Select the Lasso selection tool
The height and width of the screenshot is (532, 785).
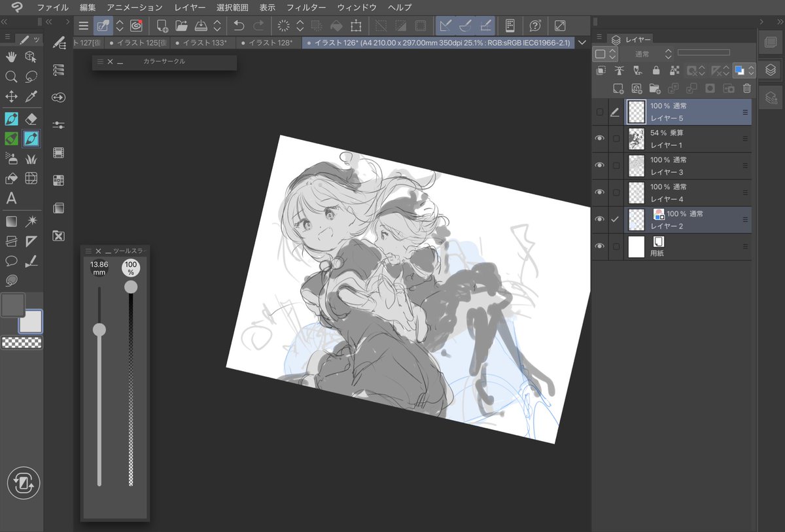[31, 77]
